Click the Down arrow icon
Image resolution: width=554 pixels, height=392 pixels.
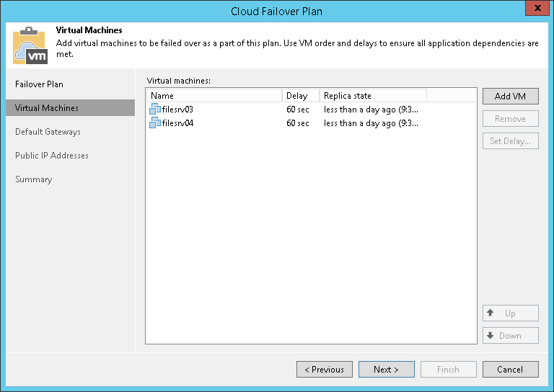point(490,335)
